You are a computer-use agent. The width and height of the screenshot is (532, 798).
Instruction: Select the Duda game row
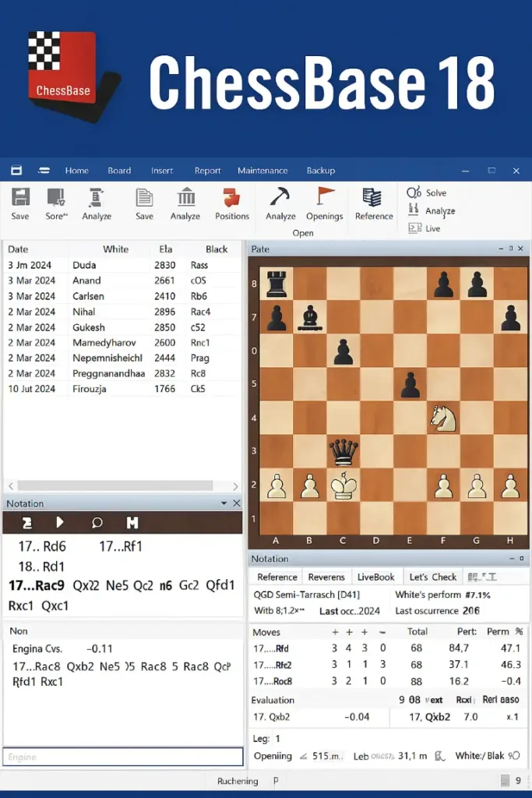click(122, 265)
